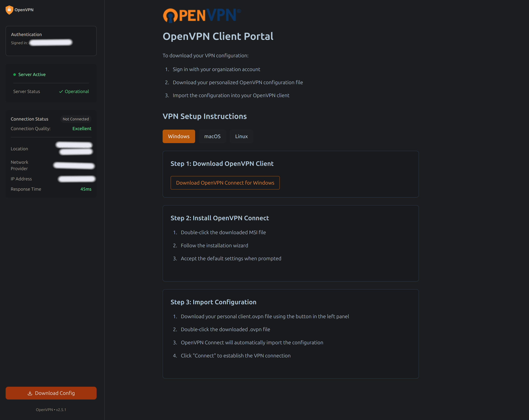The width and height of the screenshot is (529, 420).
Task: Click the OpenVPN Client Portal title
Action: click(x=218, y=36)
